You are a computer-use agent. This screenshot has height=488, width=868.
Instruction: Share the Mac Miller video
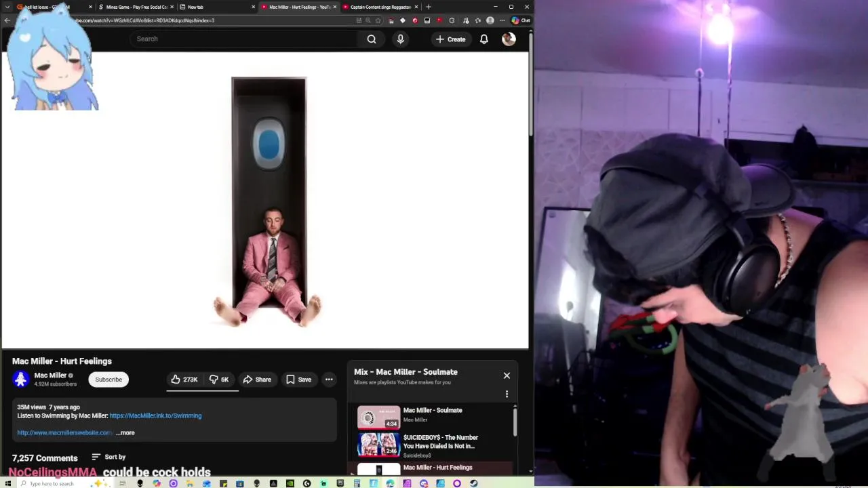coord(257,380)
